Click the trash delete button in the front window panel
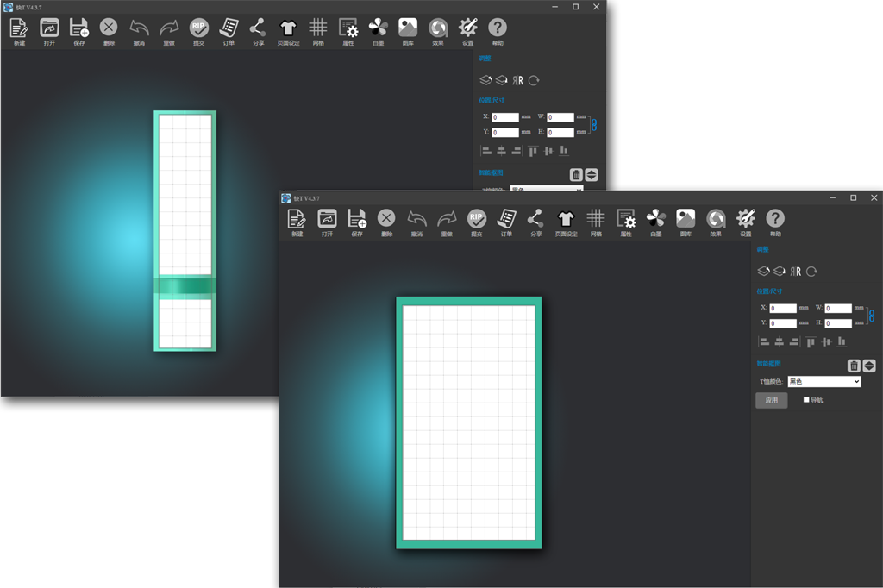Image resolution: width=883 pixels, height=588 pixels. pos(854,366)
